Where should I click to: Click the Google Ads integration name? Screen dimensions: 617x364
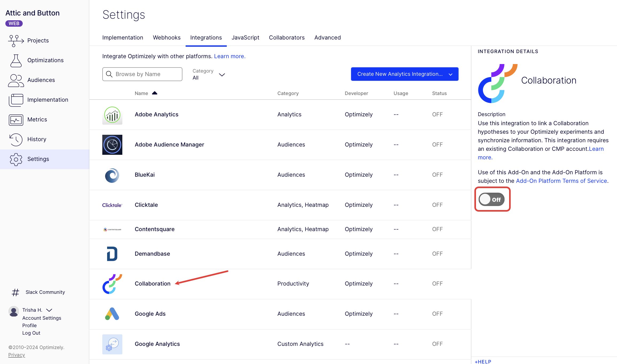(x=150, y=314)
